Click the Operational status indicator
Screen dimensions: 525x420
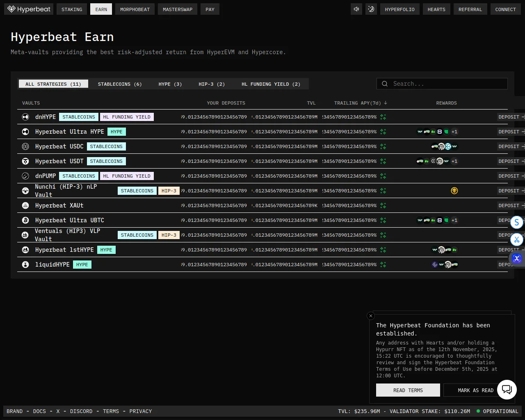(497, 411)
